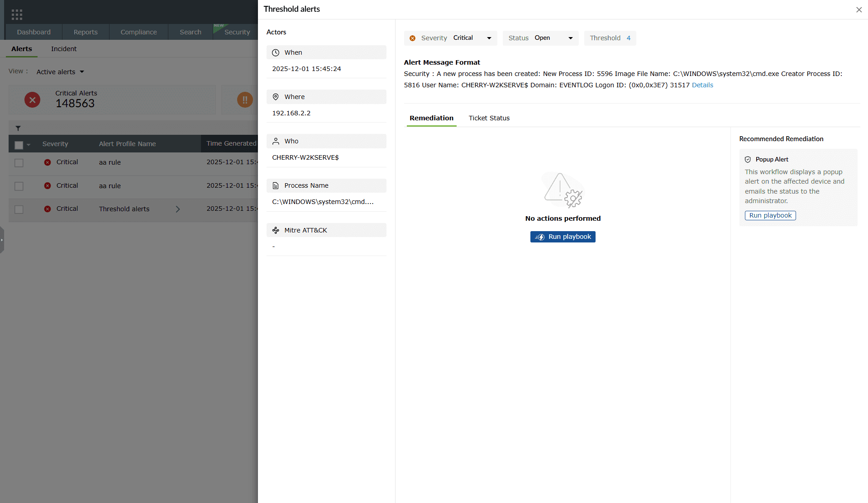Select the Alerts tab
The height and width of the screenshot is (503, 868).
(x=22, y=49)
